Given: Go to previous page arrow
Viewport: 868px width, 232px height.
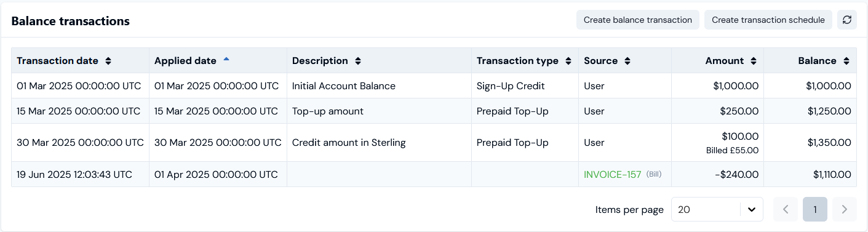Looking at the screenshot, I should (786, 209).
